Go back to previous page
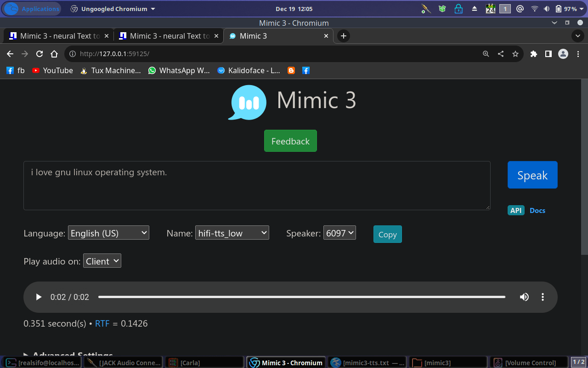 10,54
